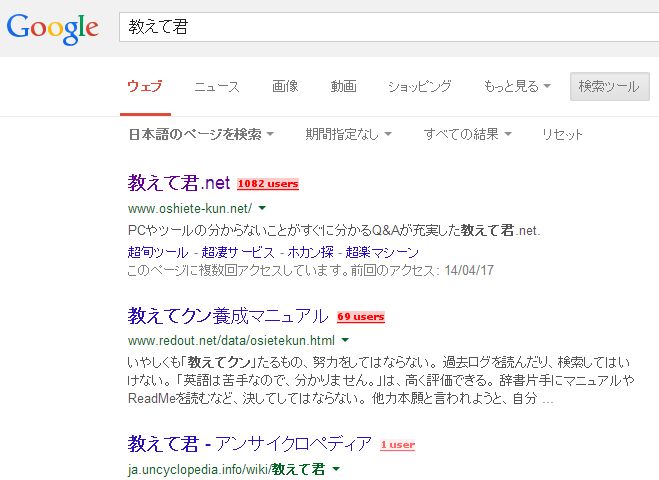The image size is (659, 480).
Task: Click the 1 user bookmark badge
Action: tap(398, 445)
